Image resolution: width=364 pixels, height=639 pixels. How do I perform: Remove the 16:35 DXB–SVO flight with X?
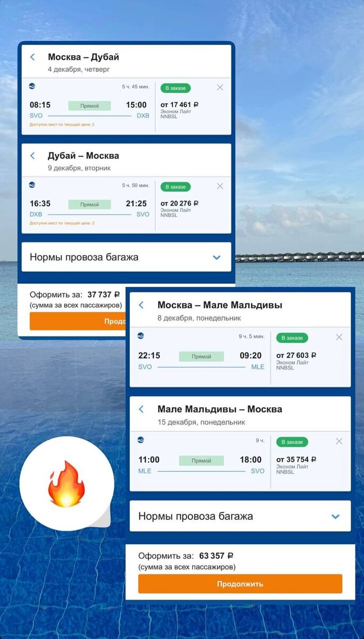pos(220,186)
